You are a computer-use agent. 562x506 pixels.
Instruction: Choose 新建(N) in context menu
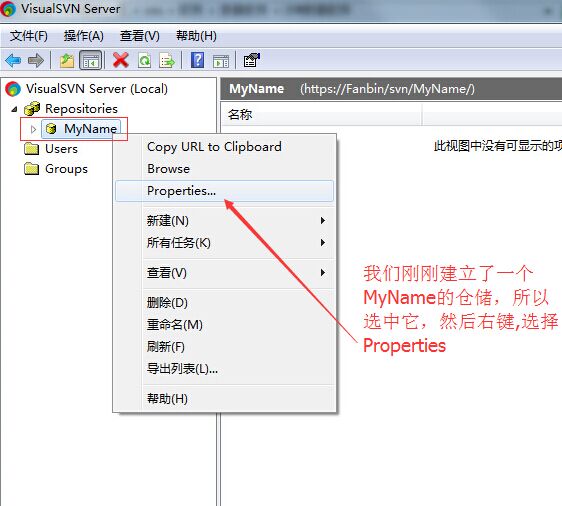(x=224, y=220)
